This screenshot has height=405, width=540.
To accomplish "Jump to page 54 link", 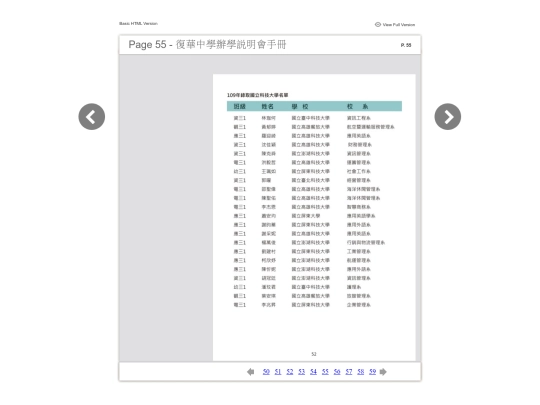I will pyautogui.click(x=313, y=372).
